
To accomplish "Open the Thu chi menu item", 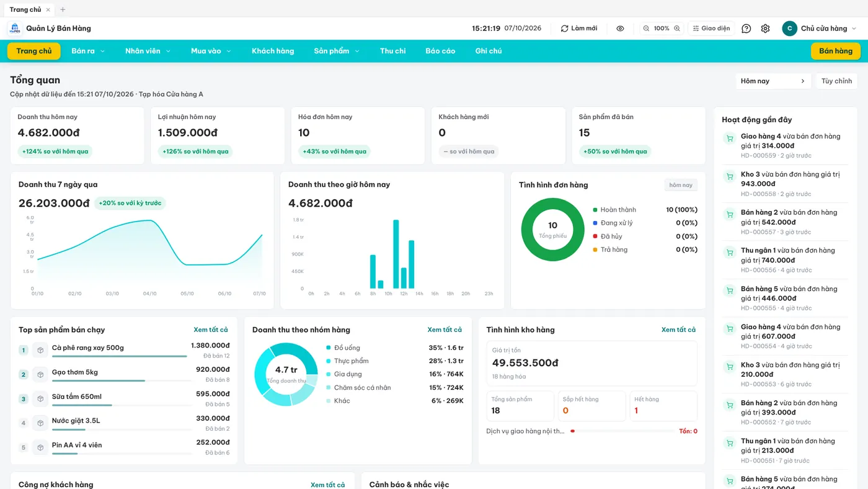I will 393,51.
